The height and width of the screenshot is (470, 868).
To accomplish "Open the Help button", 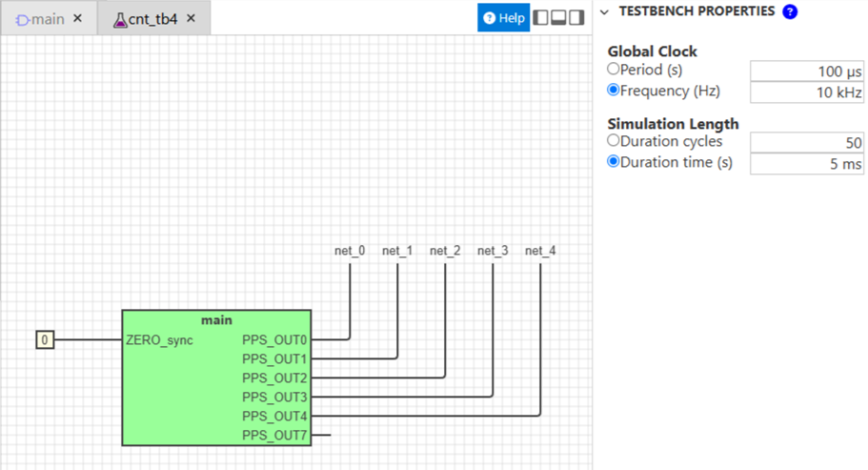I will [x=504, y=18].
